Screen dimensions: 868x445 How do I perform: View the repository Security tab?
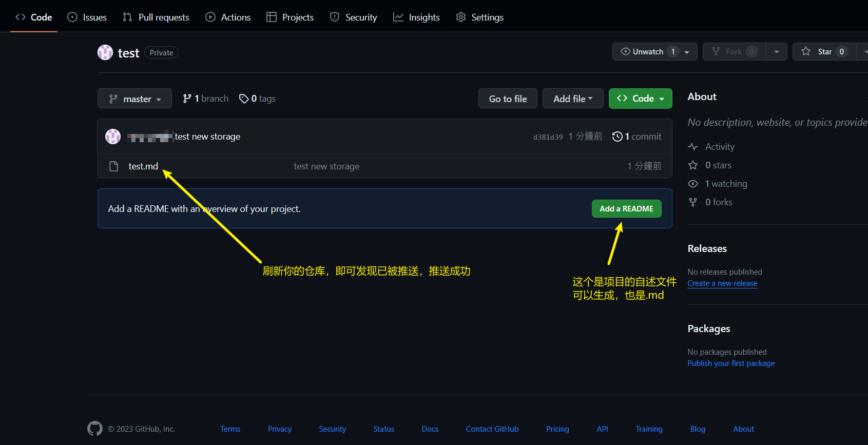[353, 17]
